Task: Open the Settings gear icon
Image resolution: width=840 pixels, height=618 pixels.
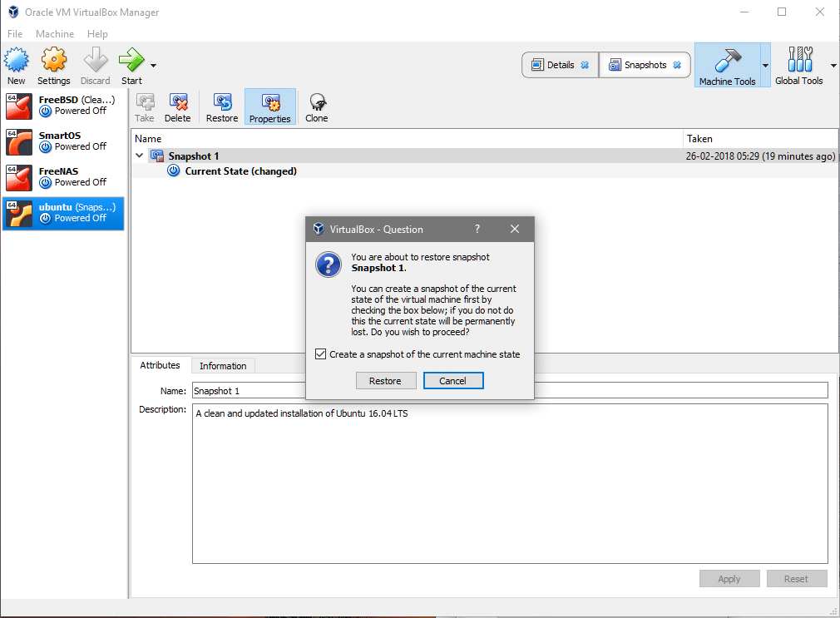Action: 53,61
